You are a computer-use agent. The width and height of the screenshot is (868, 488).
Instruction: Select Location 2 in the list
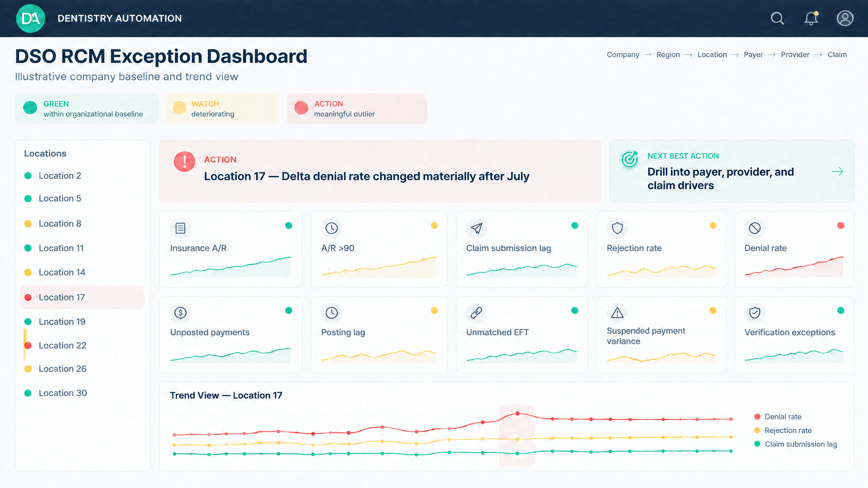pyautogui.click(x=82, y=176)
